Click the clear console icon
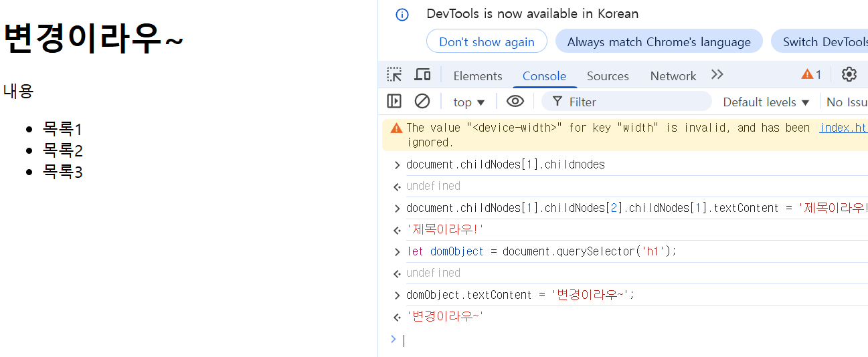Screen dimensions: 868x357 [422, 102]
